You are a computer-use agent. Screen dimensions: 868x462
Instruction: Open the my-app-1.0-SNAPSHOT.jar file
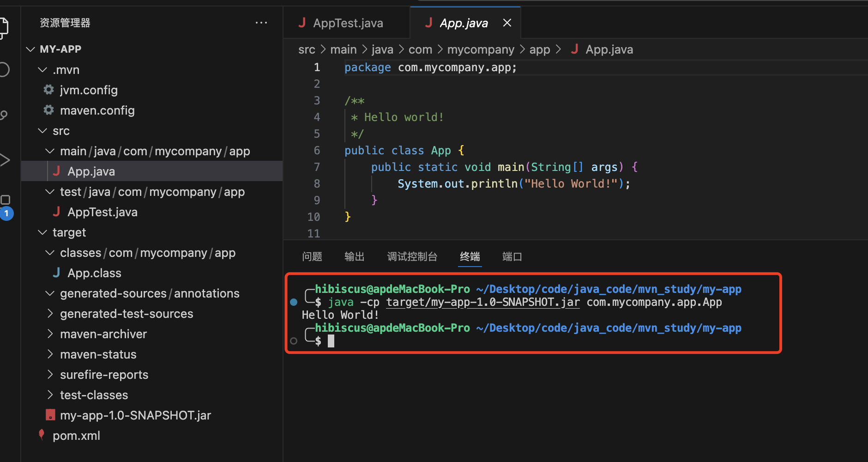point(135,415)
